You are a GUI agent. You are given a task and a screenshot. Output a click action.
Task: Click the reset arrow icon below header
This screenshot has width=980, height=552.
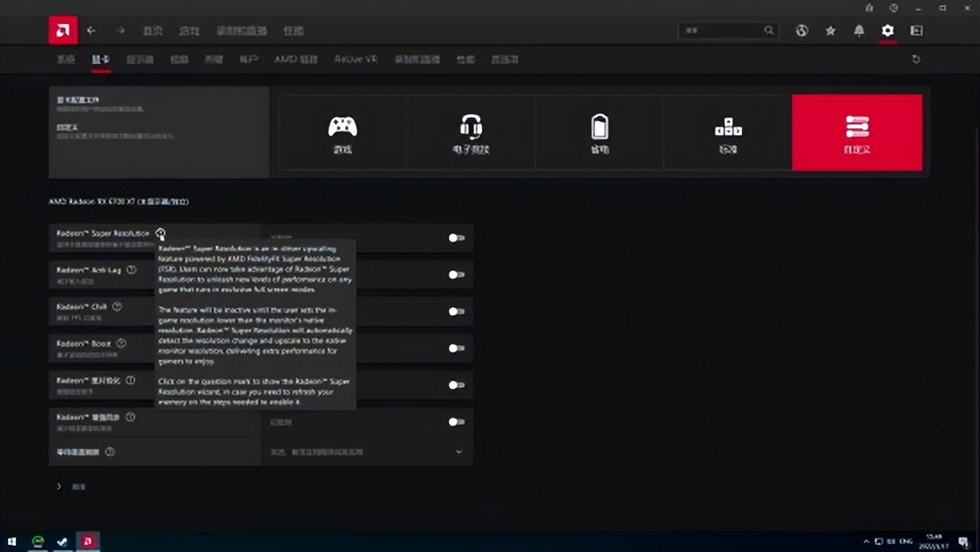[916, 60]
